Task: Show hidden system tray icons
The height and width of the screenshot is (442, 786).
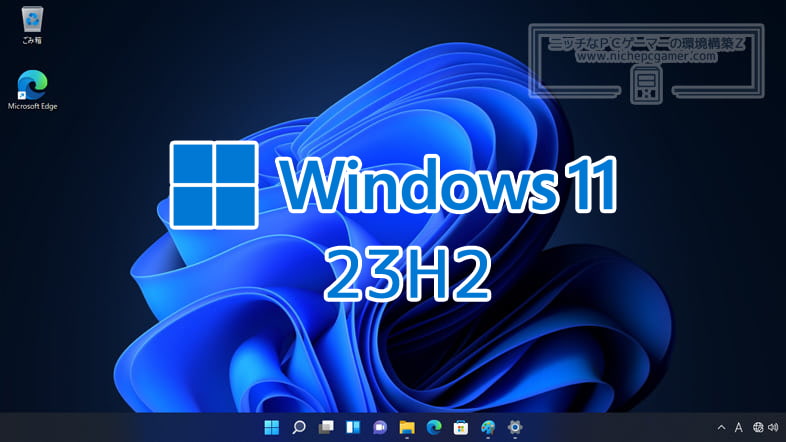Action: tap(721, 427)
